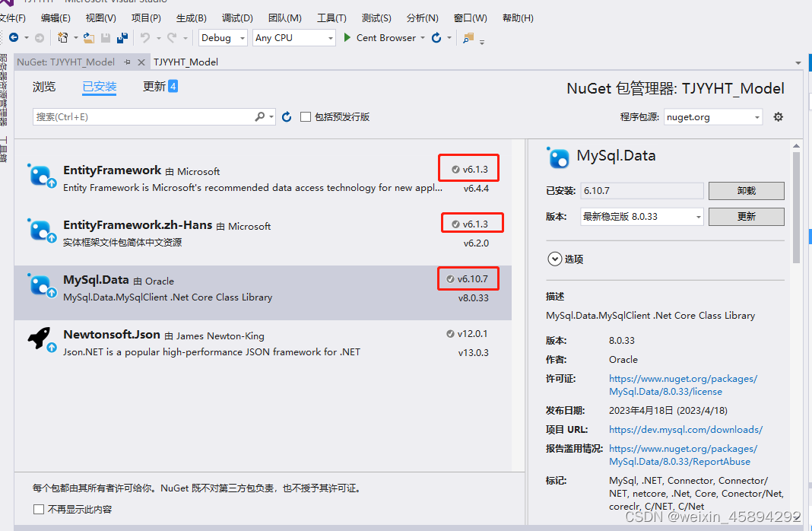Click the Save All icon on the toolbar
812x531 pixels.
(x=122, y=37)
